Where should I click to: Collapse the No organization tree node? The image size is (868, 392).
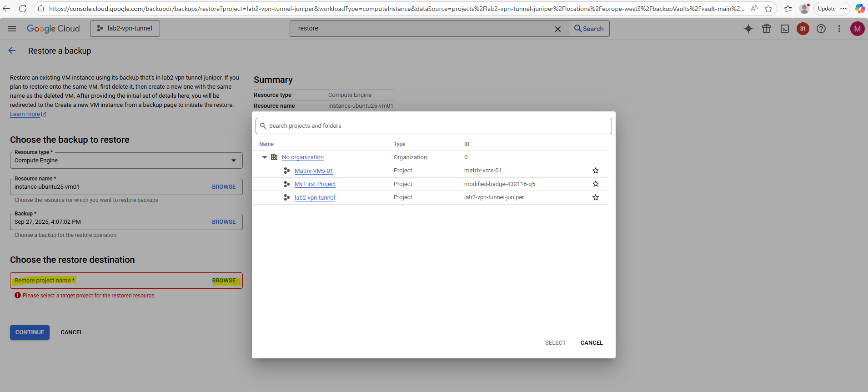(x=265, y=157)
